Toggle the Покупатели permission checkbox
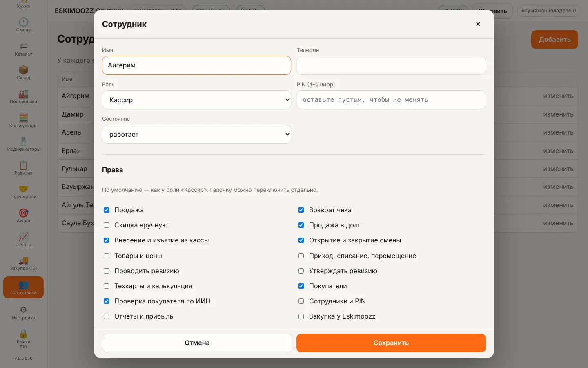The height and width of the screenshot is (368, 588). [x=301, y=286]
